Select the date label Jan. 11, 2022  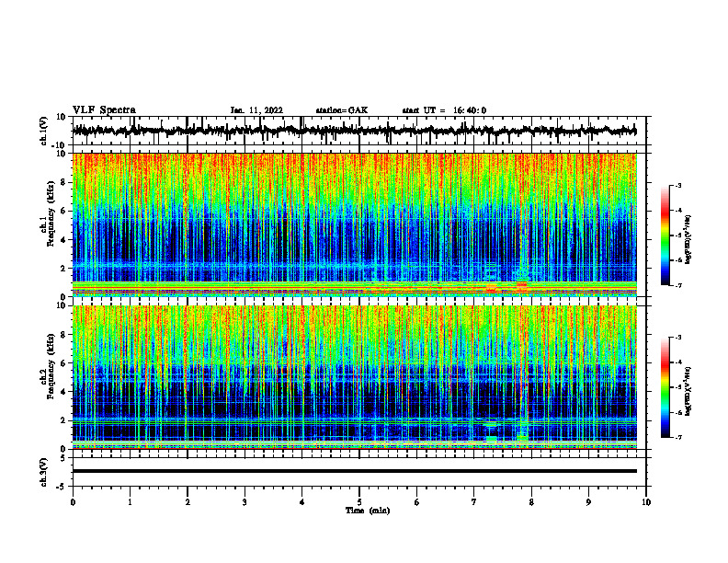tap(256, 110)
